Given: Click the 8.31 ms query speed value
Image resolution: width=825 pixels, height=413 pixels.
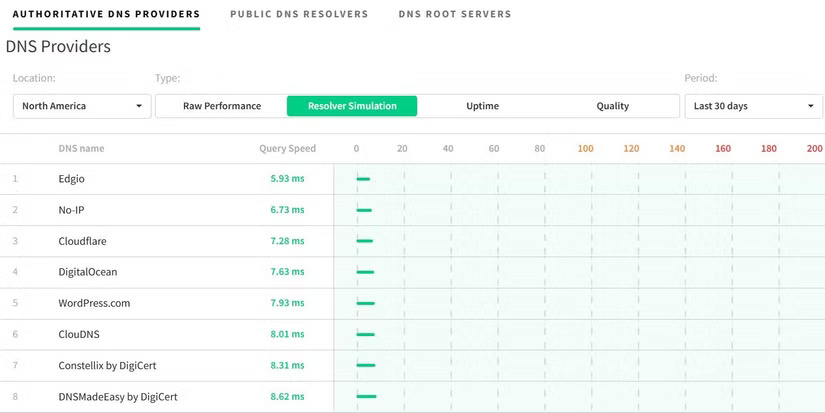Looking at the screenshot, I should (x=287, y=365).
